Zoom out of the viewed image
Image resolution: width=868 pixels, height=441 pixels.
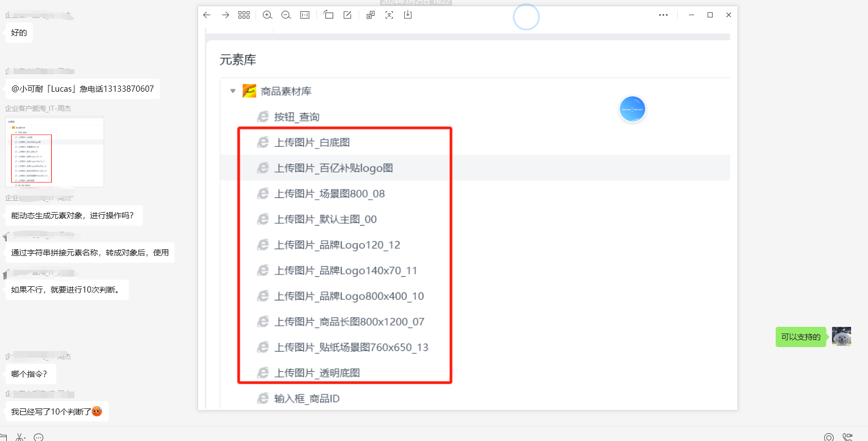[x=286, y=15]
